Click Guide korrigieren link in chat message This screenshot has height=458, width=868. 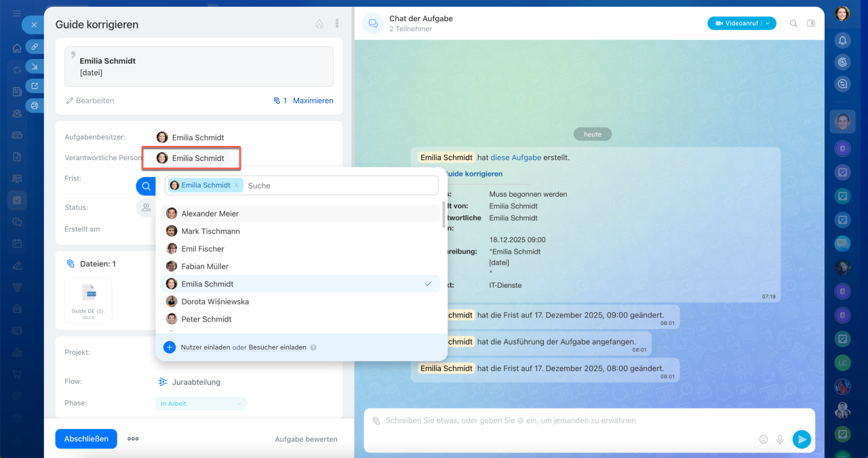click(x=473, y=174)
